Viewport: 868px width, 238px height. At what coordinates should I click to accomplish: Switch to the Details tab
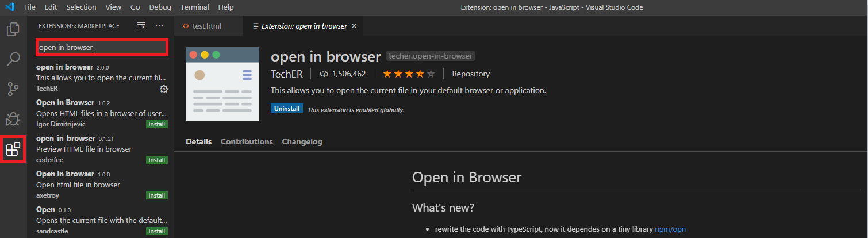[x=198, y=141]
